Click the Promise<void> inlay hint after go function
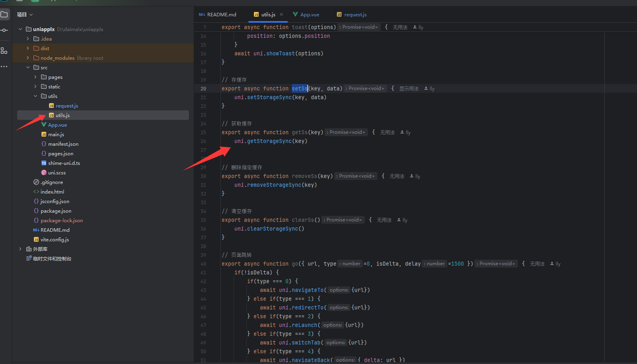This screenshot has height=364, width=637. [497, 264]
